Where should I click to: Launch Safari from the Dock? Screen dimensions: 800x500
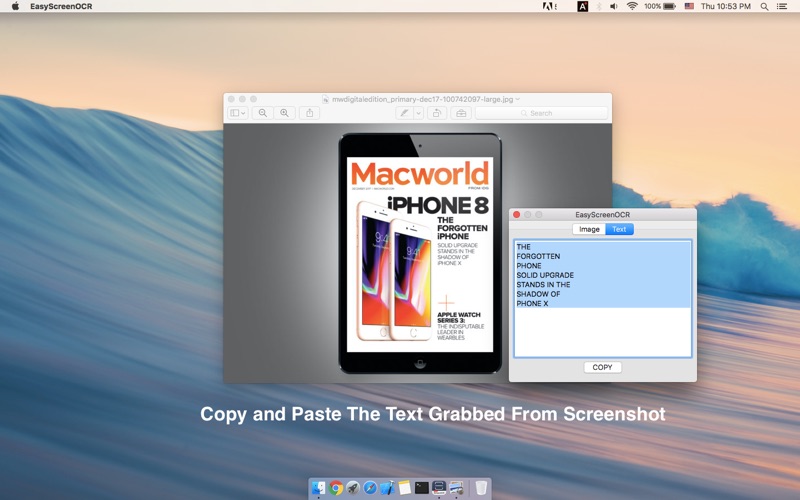pos(370,488)
